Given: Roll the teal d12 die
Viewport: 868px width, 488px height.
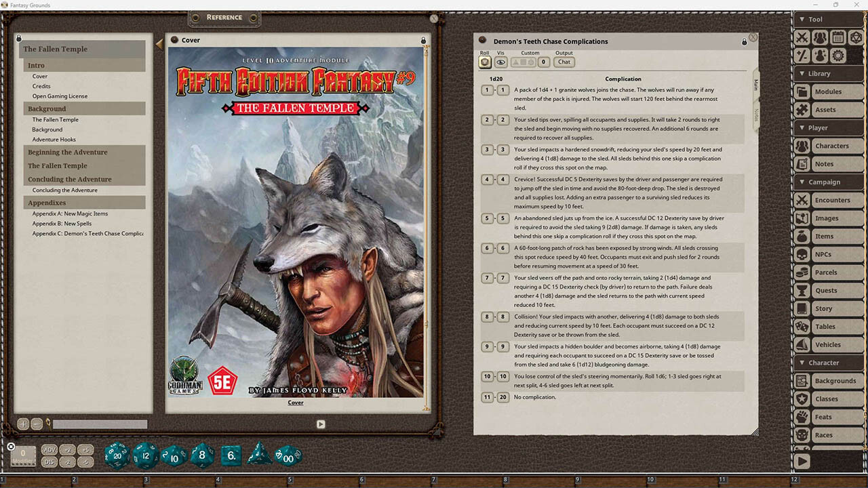Looking at the screenshot, I should tap(145, 456).
